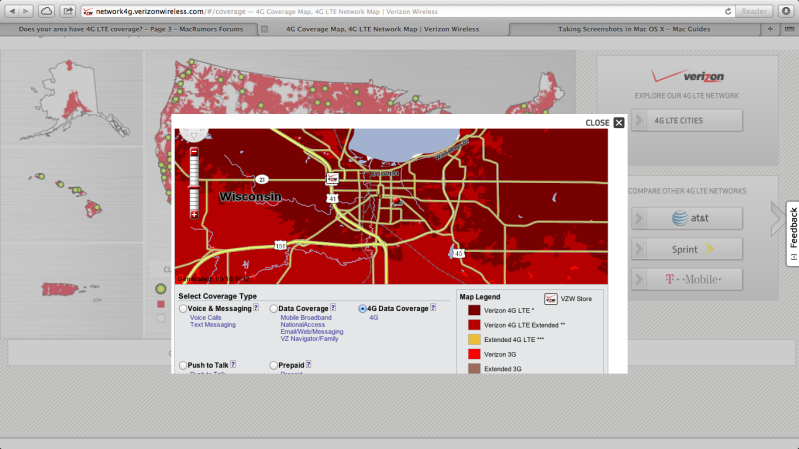Screen dimensions: 799x449
Task: Click Extended 3G brown legend swatch
Action: pyautogui.click(x=474, y=368)
